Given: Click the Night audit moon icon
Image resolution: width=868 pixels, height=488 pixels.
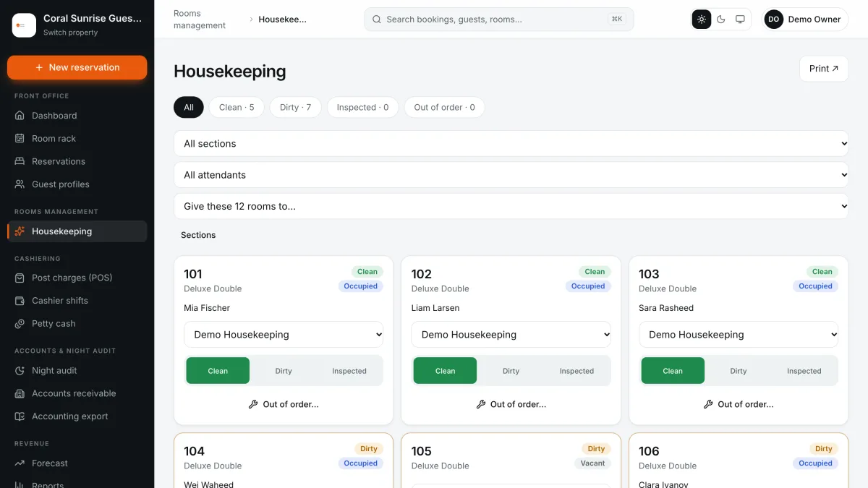Looking at the screenshot, I should click(x=20, y=371).
